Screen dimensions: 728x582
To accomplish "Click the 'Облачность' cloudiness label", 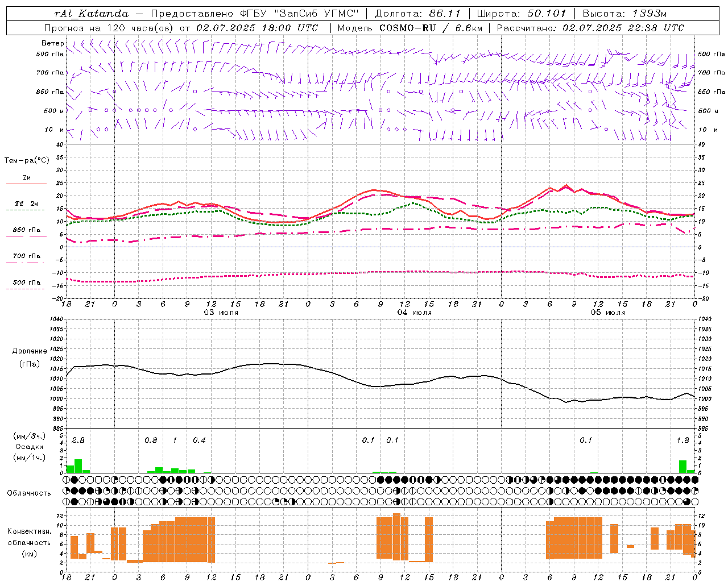I will coord(29,493).
